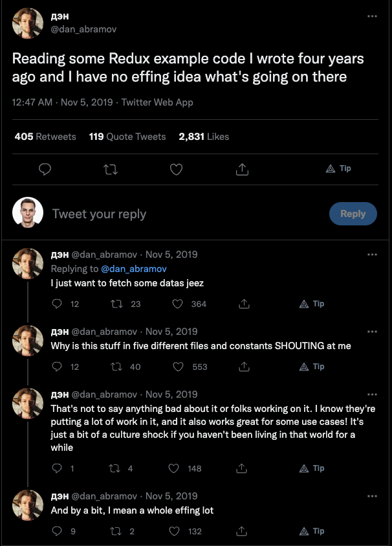Screen dimensions: 392x546
Task: Share the main tweet via share icon
Action: 243,169
